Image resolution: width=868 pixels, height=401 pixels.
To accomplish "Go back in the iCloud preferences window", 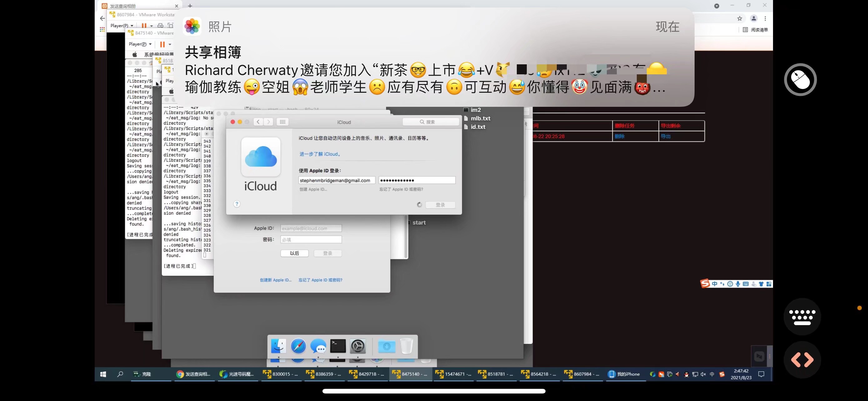I will pos(258,122).
